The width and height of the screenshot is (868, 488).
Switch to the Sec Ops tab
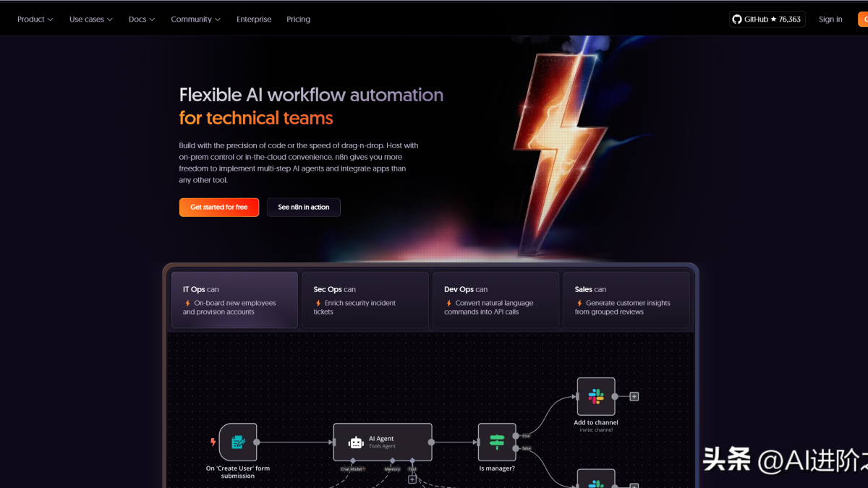point(365,300)
